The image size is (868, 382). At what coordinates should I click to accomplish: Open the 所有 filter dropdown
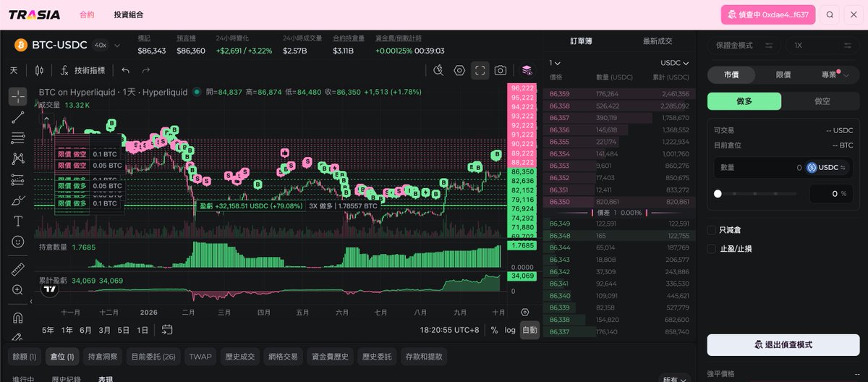click(676, 379)
